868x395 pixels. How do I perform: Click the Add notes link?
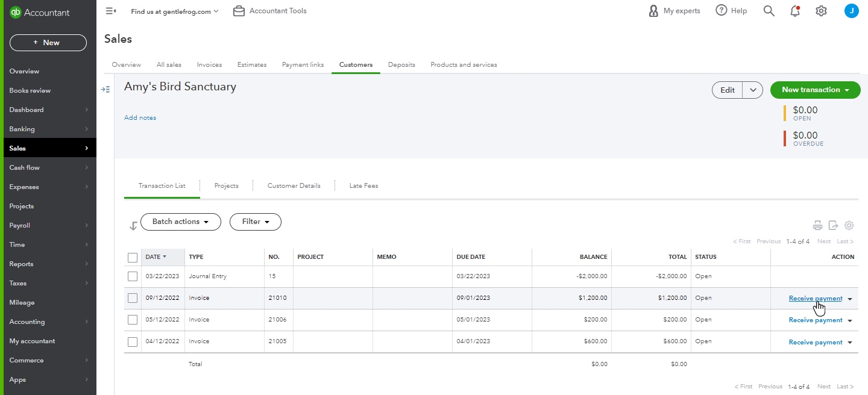click(140, 117)
